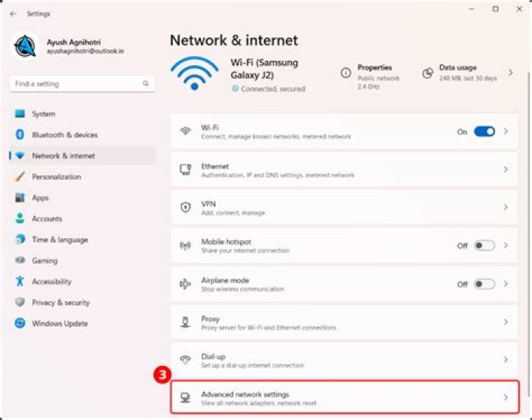Click the Windows Update icon in sidebar
The image size is (532, 420).
click(20, 323)
